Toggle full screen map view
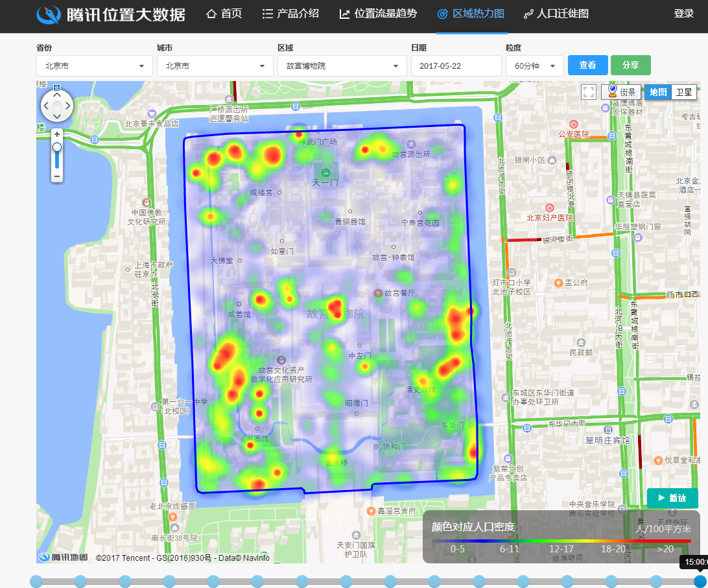This screenshot has width=708, height=588. coord(589,92)
